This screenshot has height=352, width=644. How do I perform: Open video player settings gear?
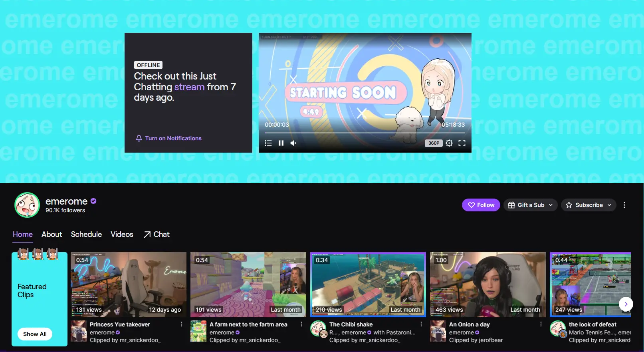449,143
